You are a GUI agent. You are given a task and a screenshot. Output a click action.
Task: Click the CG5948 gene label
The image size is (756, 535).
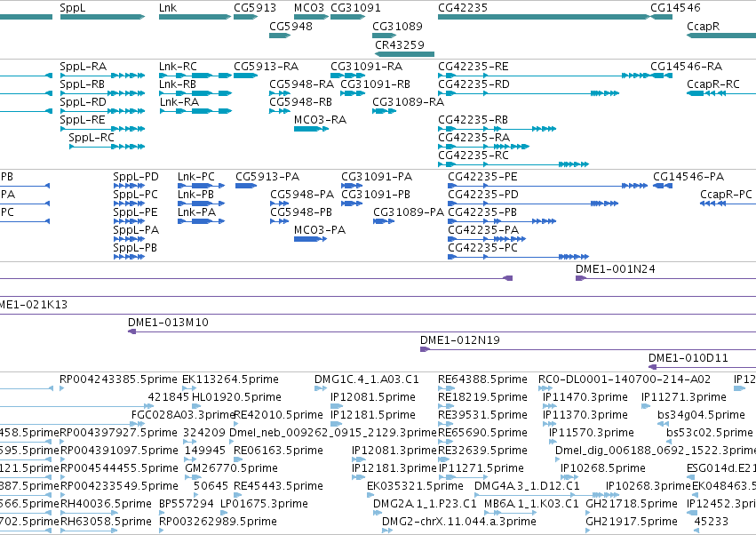click(290, 26)
